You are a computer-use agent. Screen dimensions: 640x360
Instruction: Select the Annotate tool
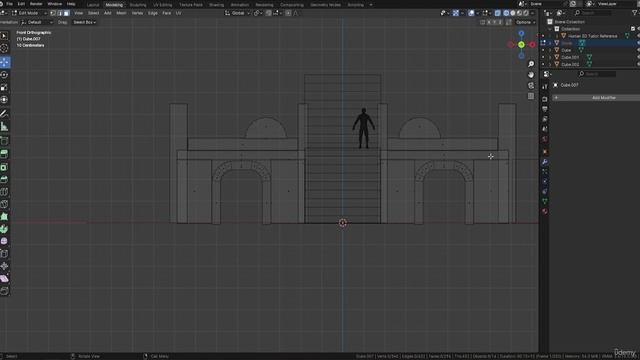point(4,113)
